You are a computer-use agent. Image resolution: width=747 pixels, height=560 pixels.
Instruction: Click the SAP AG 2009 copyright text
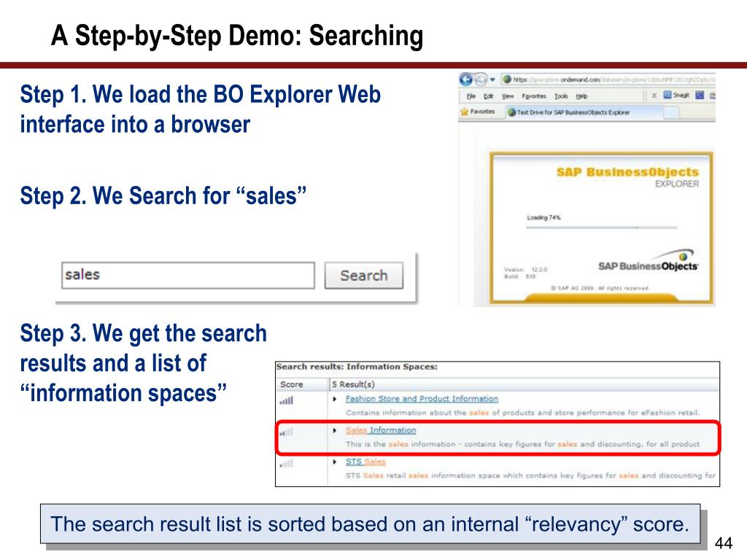click(x=600, y=288)
